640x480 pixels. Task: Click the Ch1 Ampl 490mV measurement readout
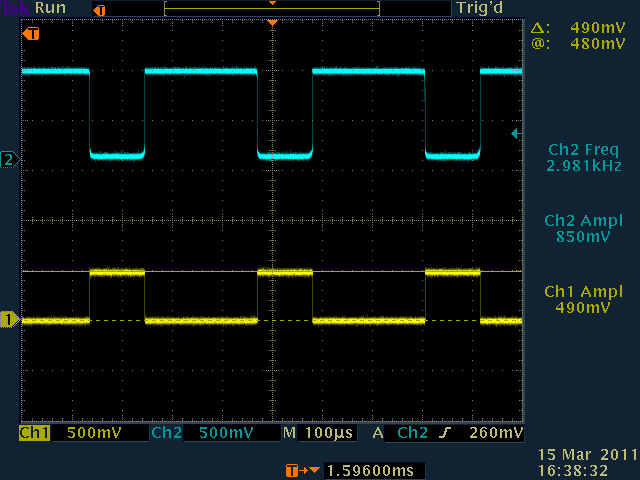click(585, 300)
